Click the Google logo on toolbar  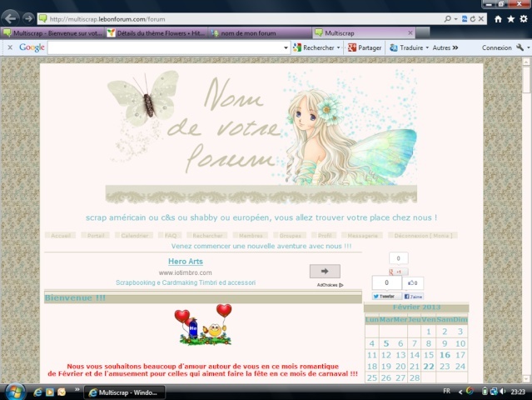click(32, 47)
